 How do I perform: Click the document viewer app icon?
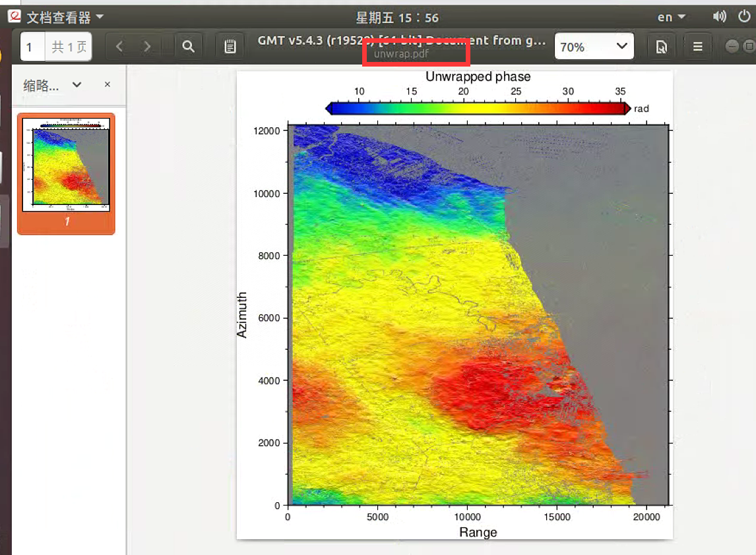point(15,16)
